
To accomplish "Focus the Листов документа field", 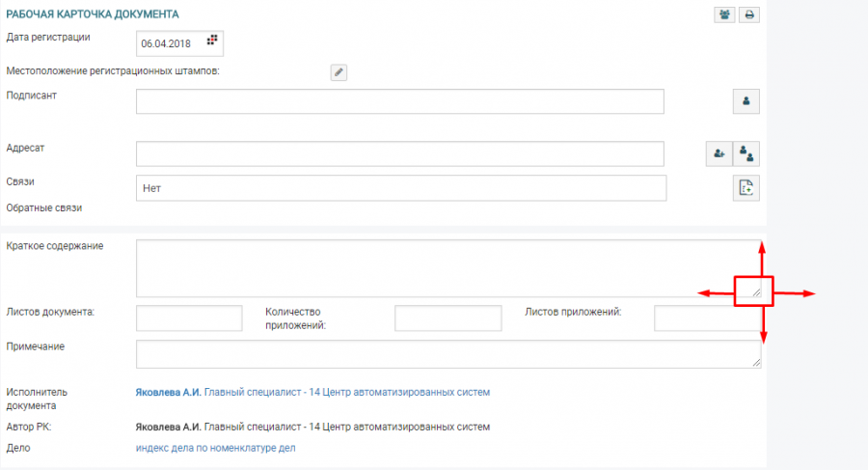I will point(189,318).
